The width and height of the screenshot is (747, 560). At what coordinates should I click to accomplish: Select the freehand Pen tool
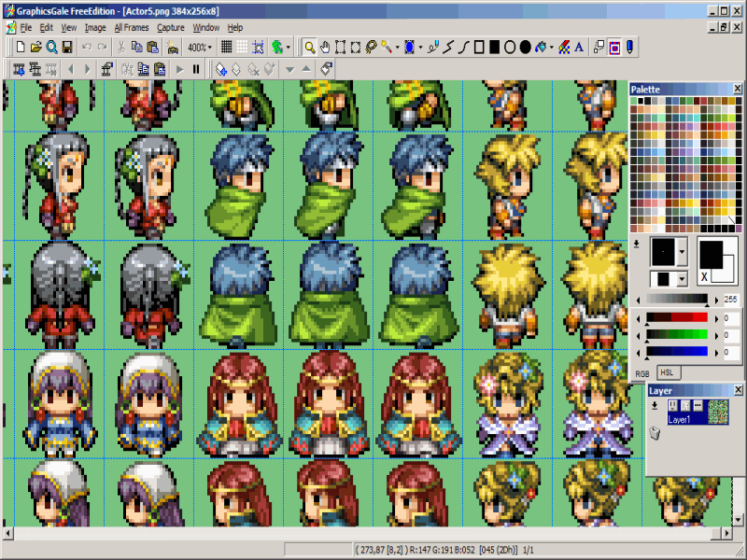[433, 48]
